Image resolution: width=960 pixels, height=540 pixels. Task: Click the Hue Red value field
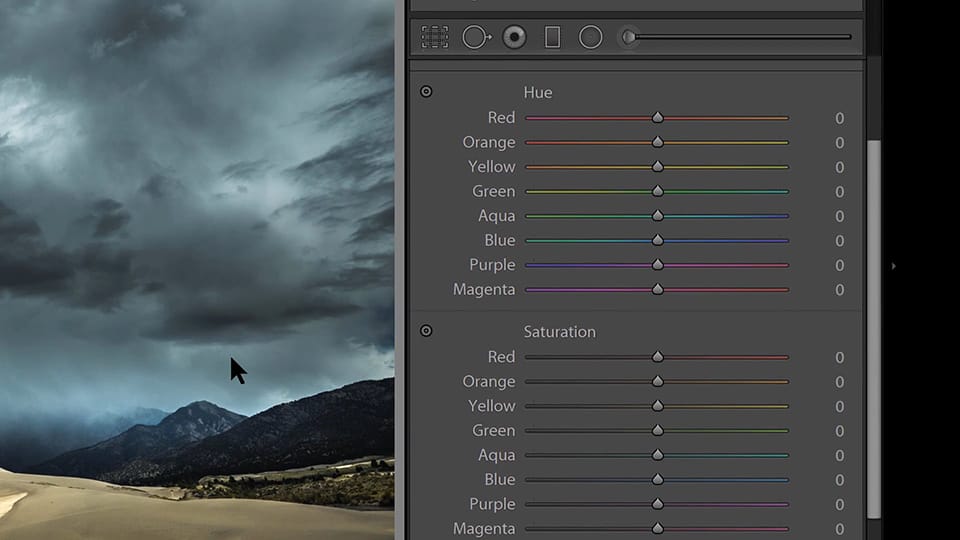(839, 118)
